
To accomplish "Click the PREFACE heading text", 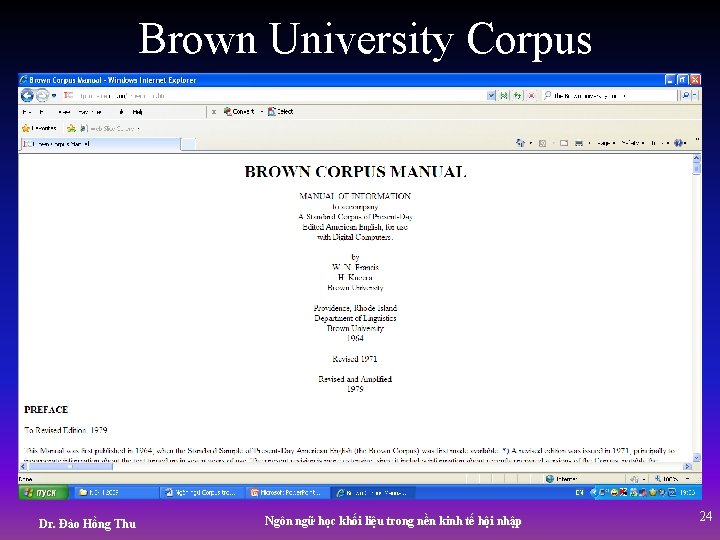I will tap(46, 410).
